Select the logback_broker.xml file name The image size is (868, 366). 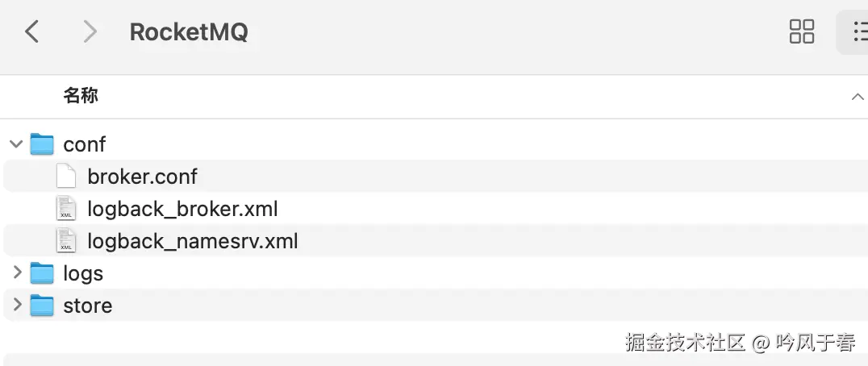182,209
